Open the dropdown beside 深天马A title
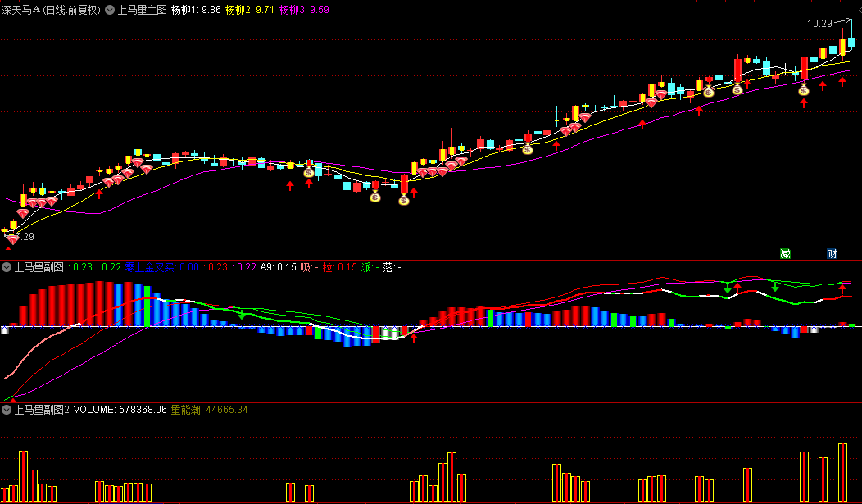Viewport: 862px width, 504px height. pos(110,10)
